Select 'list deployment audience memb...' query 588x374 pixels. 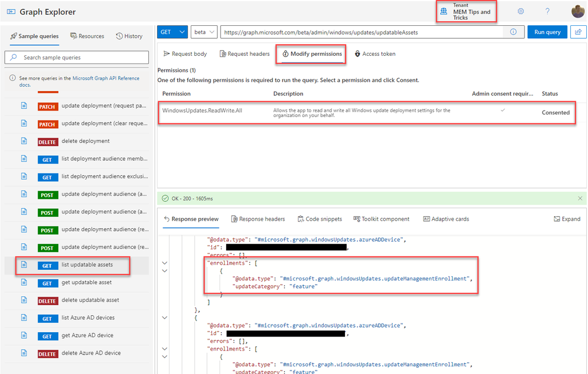click(x=77, y=159)
